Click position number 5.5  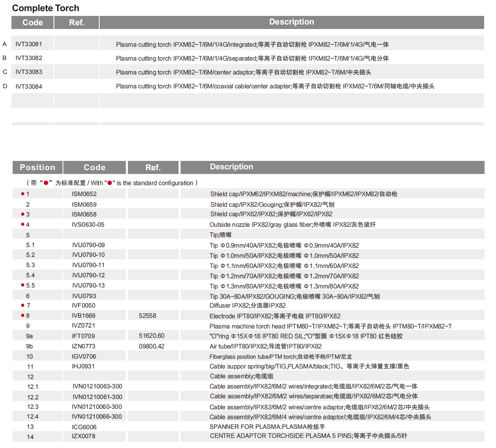coord(31,285)
